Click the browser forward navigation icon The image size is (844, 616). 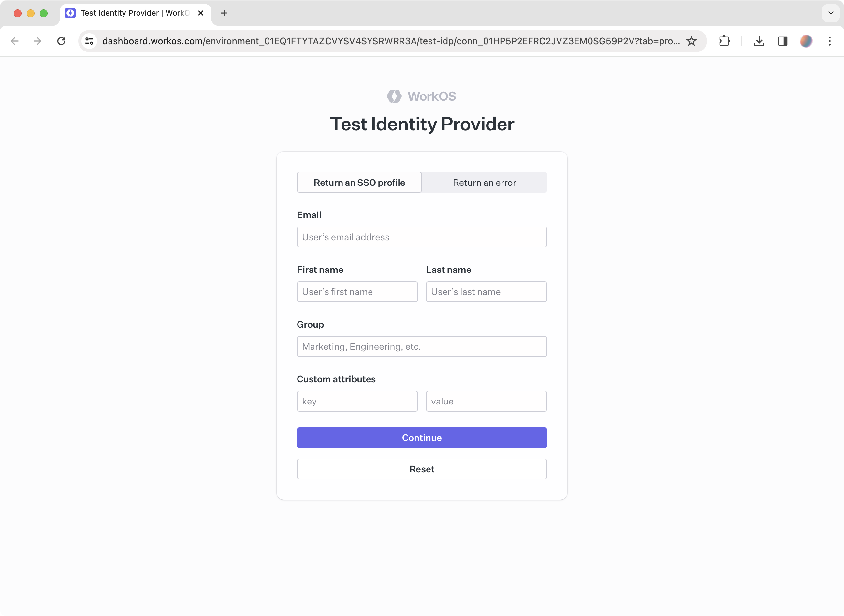click(38, 41)
